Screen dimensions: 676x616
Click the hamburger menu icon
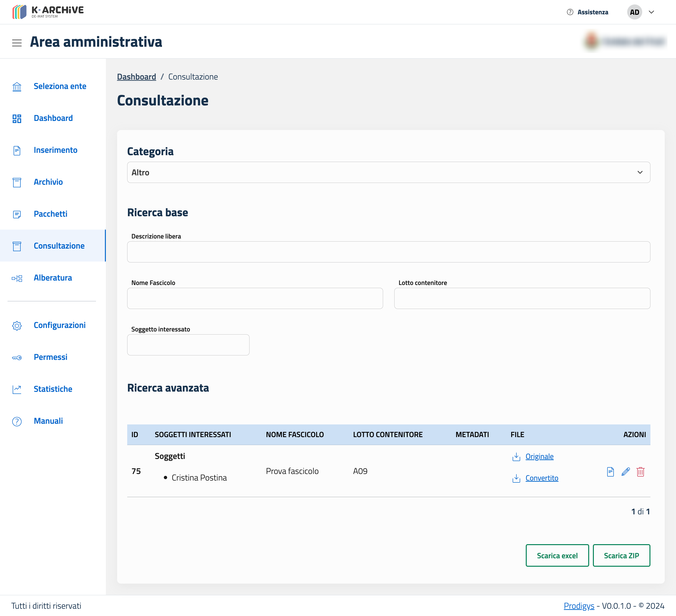click(17, 42)
